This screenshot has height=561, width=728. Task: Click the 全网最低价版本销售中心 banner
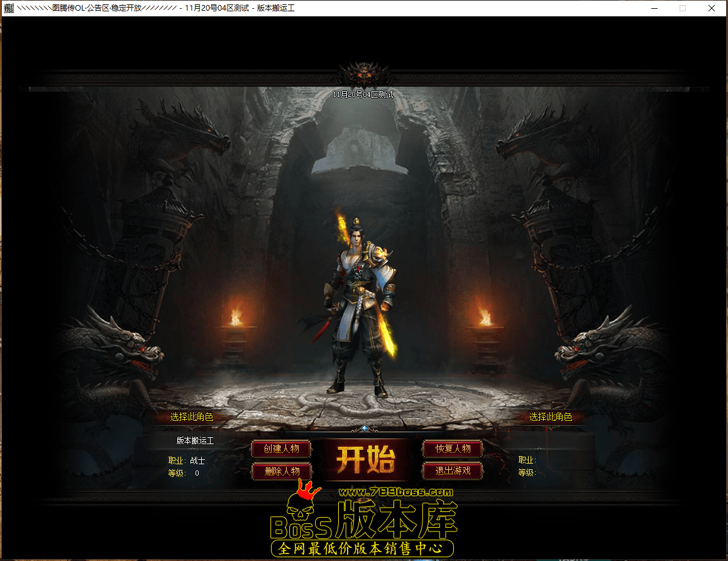pyautogui.click(x=363, y=548)
